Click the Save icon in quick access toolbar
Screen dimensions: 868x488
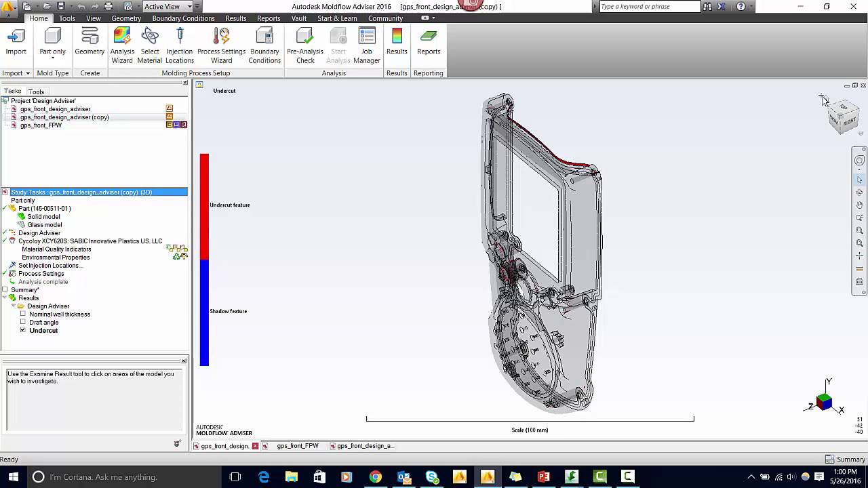pyautogui.click(x=60, y=6)
